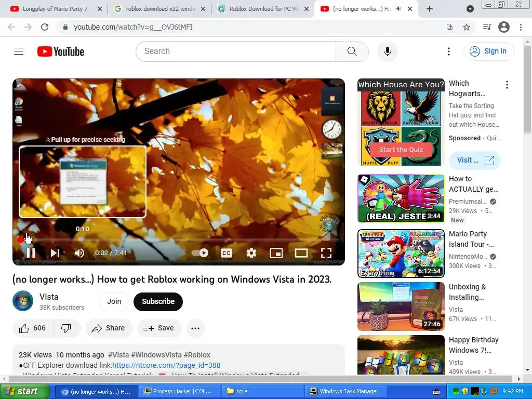The width and height of the screenshot is (532, 399).
Task: Switch to roblox download x32 Google tab
Action: point(159,9)
